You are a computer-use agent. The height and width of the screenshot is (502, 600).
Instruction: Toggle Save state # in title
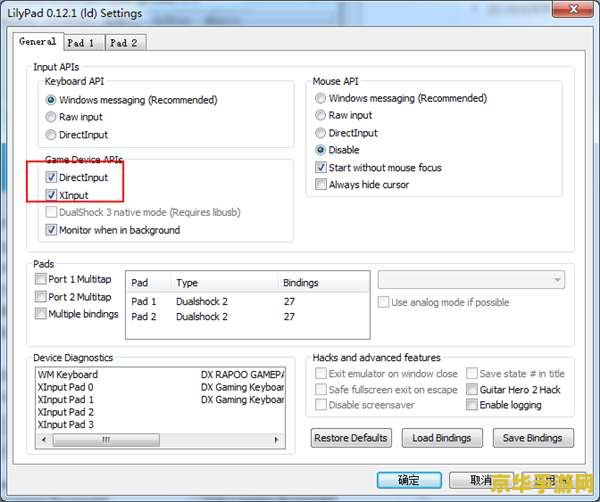[x=472, y=373]
